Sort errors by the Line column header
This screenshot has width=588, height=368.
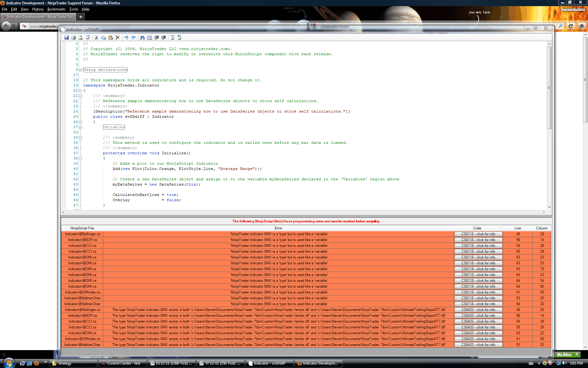click(518, 228)
